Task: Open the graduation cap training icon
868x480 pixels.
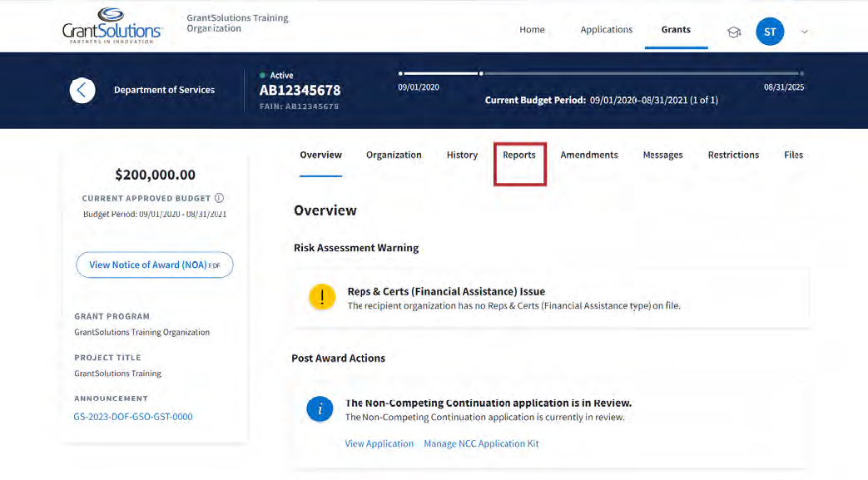Action: coord(733,32)
